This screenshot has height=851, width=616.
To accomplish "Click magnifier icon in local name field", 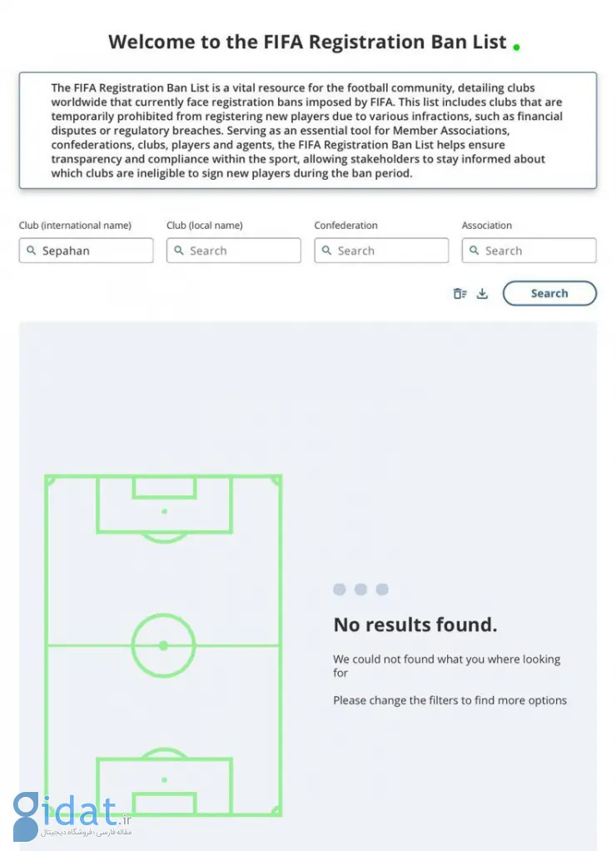I will click(179, 250).
